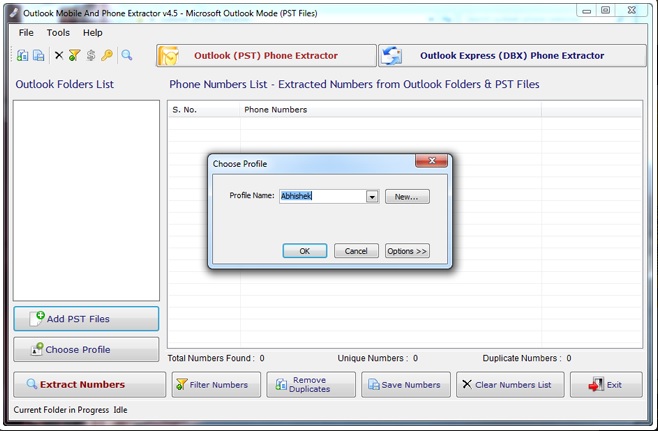This screenshot has height=431, width=658.
Task: Click the S. No. column header
Action: point(204,110)
